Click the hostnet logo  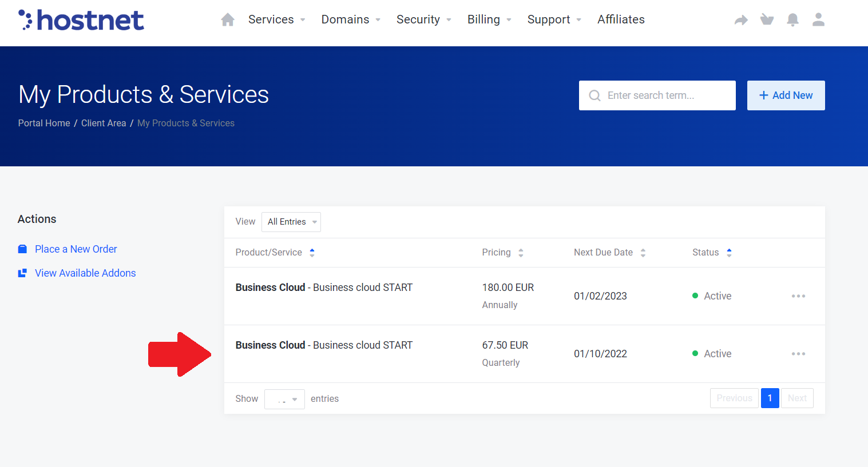pyautogui.click(x=81, y=20)
